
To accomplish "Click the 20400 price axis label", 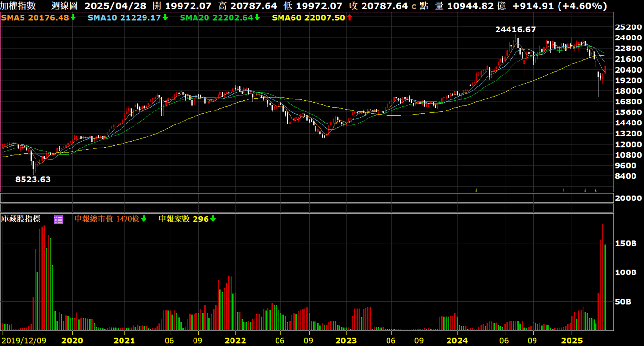I will click(629, 70).
